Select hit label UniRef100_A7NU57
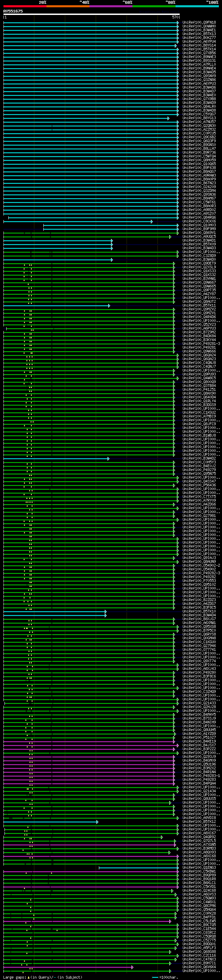Screen dimensions: 222x980 (199, 122)
